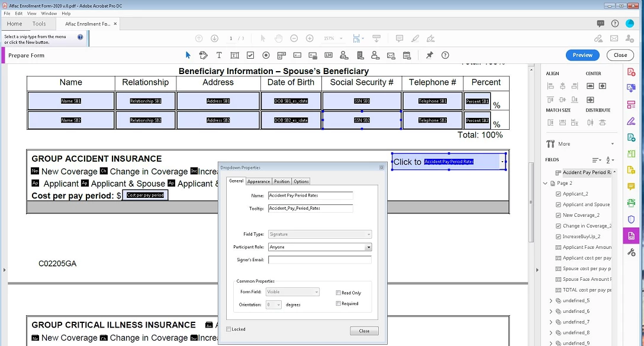
Task: Expand the undefined_7 field group
Action: 550,322
